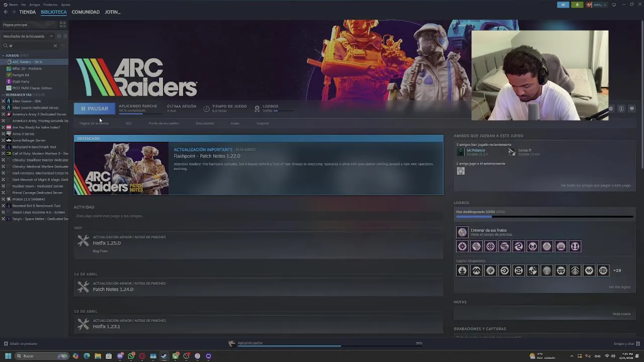
Task: Open the Jotin_ account dropdown
Action: point(596,5)
